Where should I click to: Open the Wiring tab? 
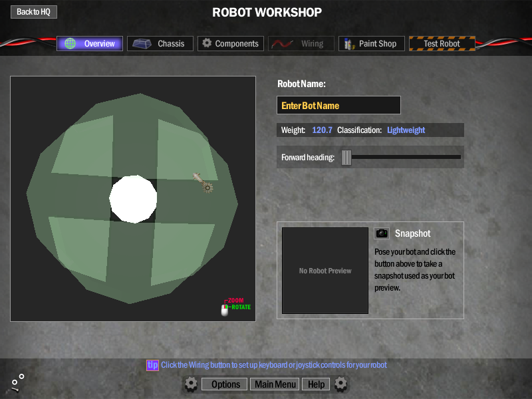pos(301,43)
